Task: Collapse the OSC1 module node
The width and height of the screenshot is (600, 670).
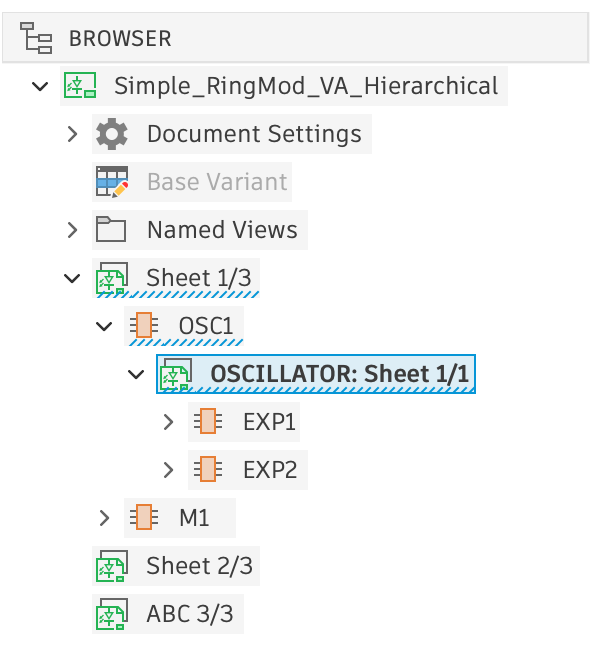Action: pyautogui.click(x=104, y=326)
